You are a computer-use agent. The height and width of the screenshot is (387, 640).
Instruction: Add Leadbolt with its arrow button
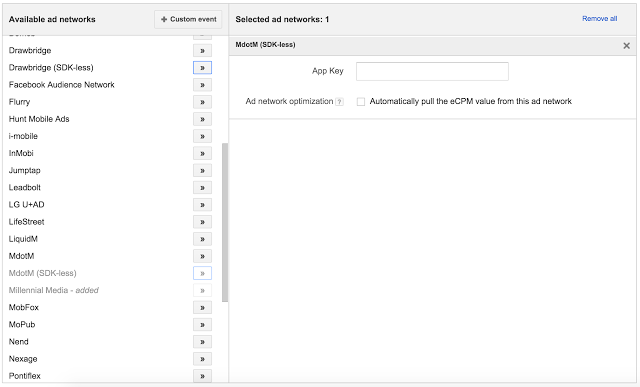click(202, 188)
